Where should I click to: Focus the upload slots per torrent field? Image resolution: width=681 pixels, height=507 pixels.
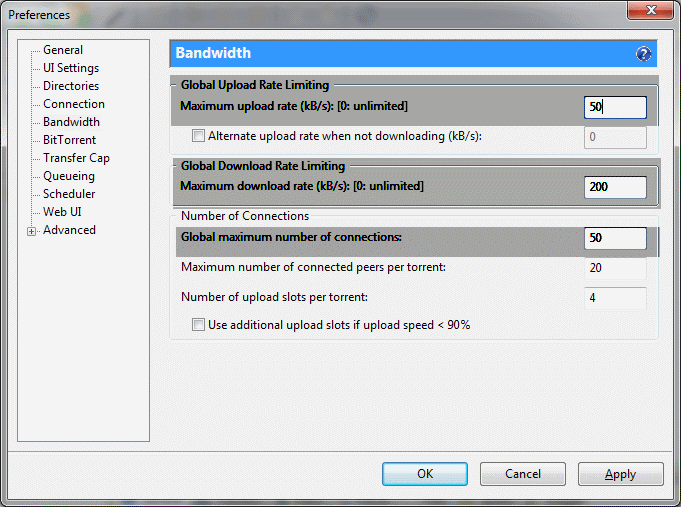[x=615, y=298]
